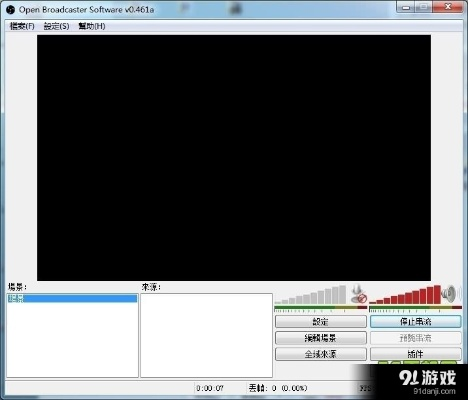Select the highlighted scene in 場景 list
Viewport: 468px width, 400px height.
point(72,298)
